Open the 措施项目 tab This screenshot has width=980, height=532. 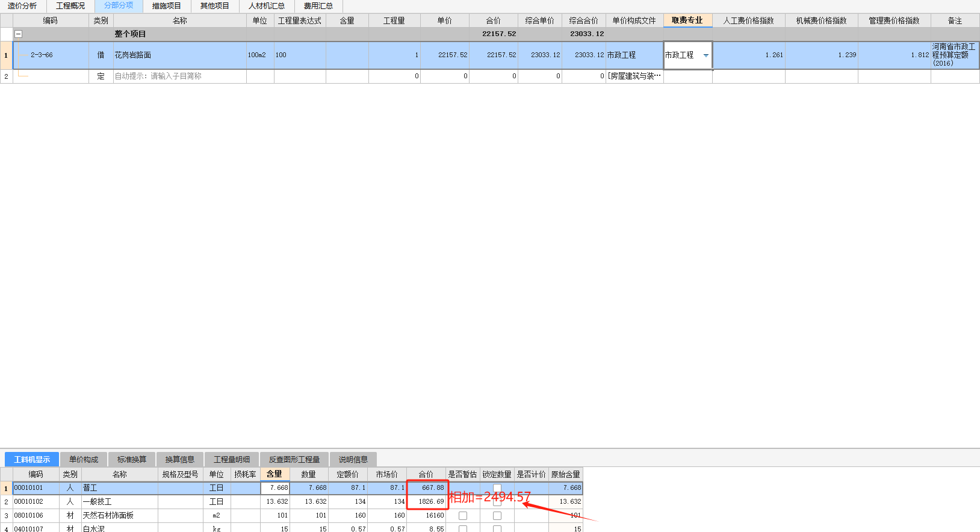click(x=167, y=6)
